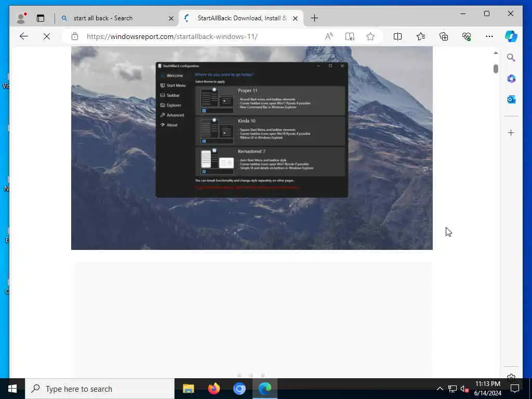The image size is (532, 399).
Task: Open the split screen view
Action: tap(397, 36)
